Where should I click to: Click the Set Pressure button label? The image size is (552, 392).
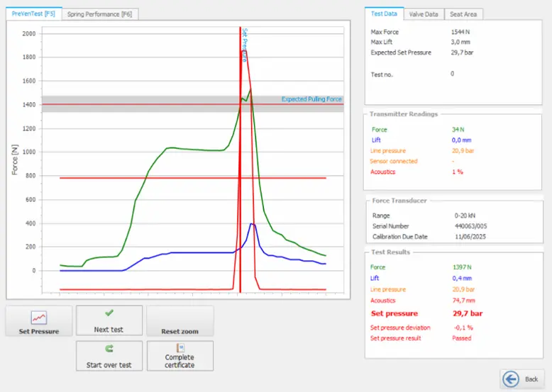click(39, 332)
